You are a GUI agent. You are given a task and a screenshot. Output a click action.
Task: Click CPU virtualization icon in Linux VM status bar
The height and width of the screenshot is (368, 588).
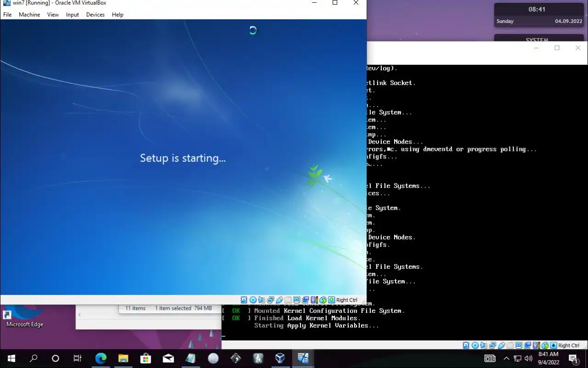[536, 345]
